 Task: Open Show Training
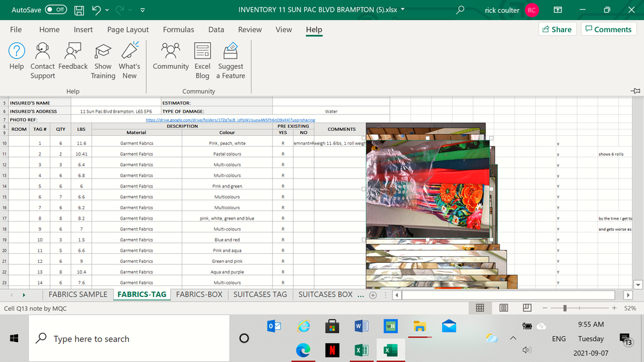point(102,61)
